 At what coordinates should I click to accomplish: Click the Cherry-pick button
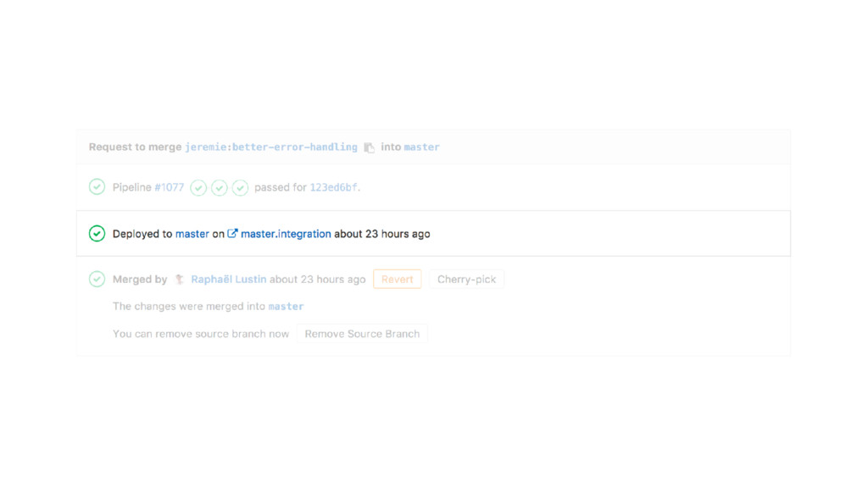pyautogui.click(x=467, y=280)
